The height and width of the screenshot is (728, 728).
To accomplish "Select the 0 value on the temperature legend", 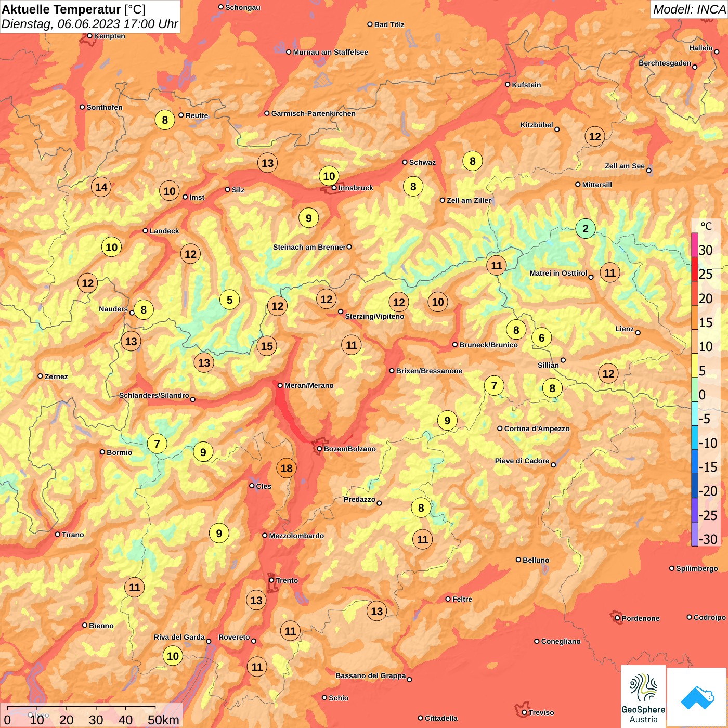I will (x=702, y=395).
